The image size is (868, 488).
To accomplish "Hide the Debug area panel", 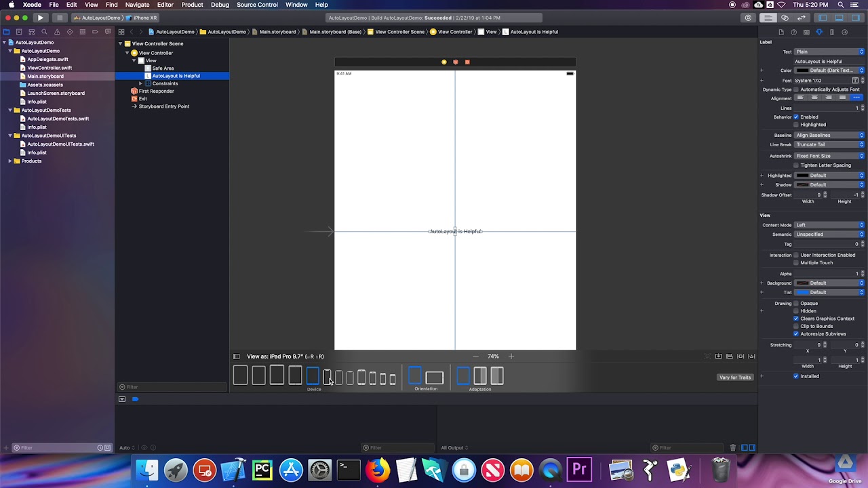I will coord(839,18).
